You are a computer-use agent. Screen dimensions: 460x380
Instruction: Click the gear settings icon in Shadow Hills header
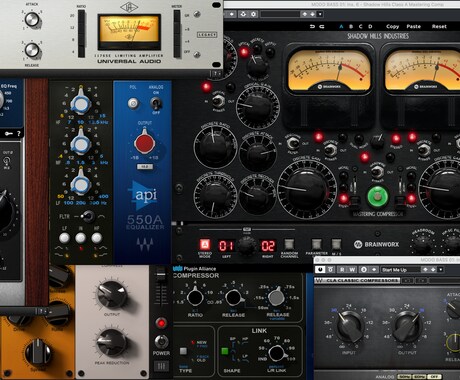[253, 14]
